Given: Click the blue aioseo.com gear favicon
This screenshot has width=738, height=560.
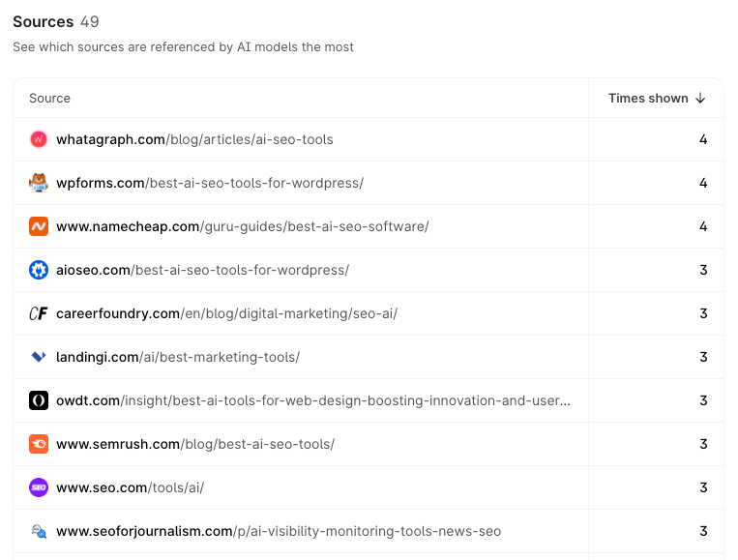Looking at the screenshot, I should coord(39,270).
